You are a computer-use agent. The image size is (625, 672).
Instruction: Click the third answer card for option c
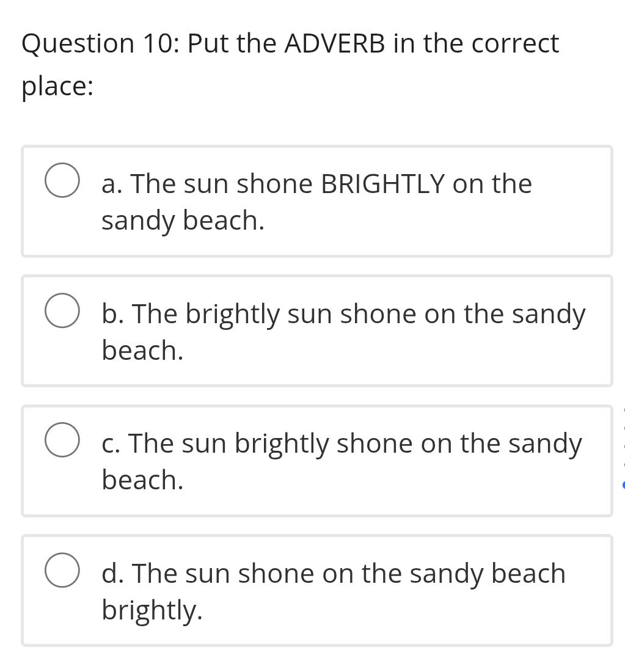317,460
